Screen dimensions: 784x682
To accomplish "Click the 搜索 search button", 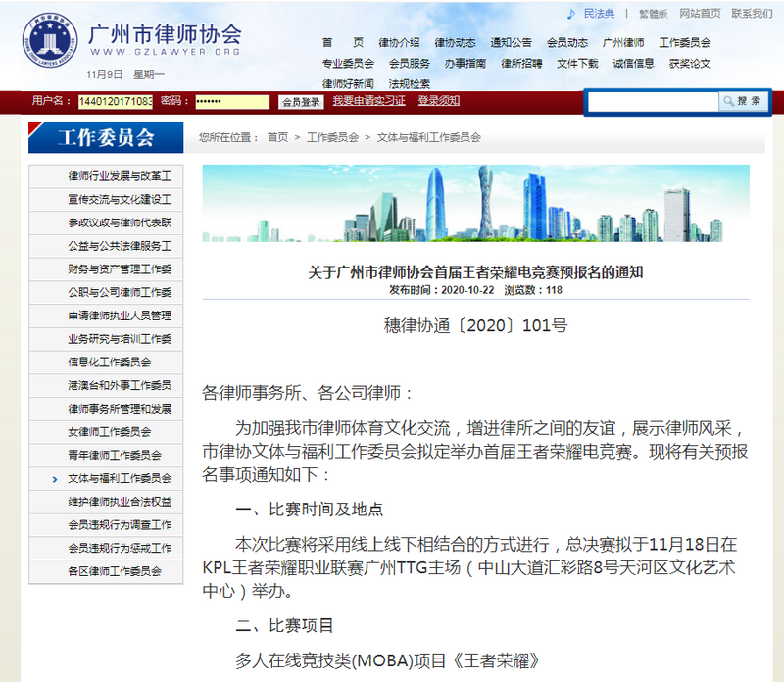I will [743, 101].
